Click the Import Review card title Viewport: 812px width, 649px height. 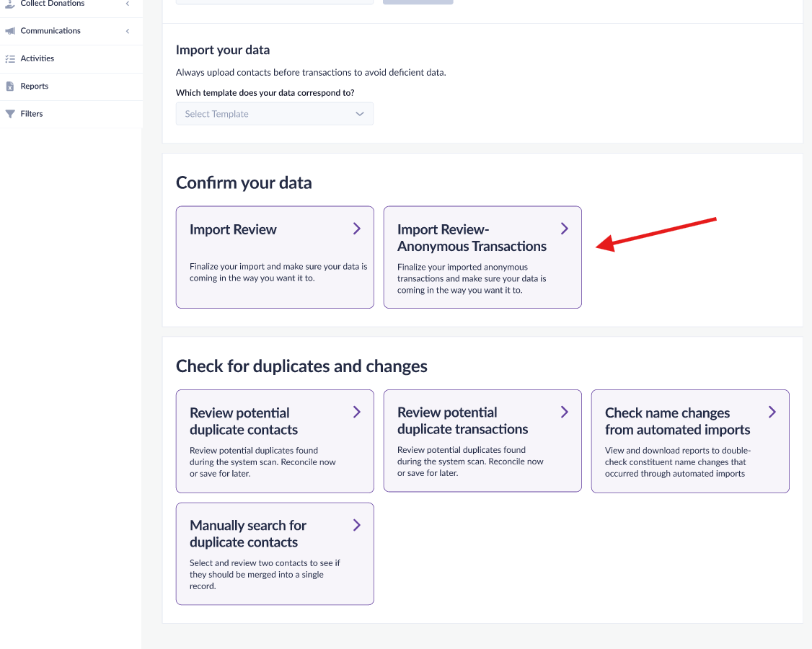pyautogui.click(x=233, y=230)
